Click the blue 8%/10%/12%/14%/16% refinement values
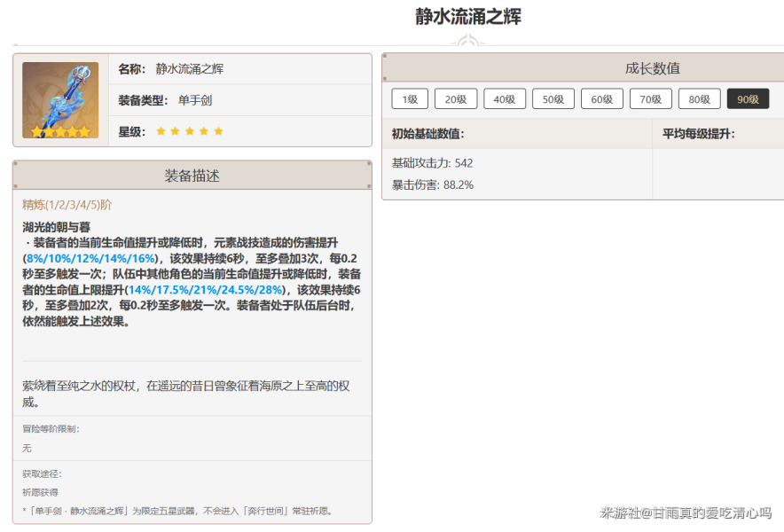The image size is (784, 532). (x=90, y=258)
